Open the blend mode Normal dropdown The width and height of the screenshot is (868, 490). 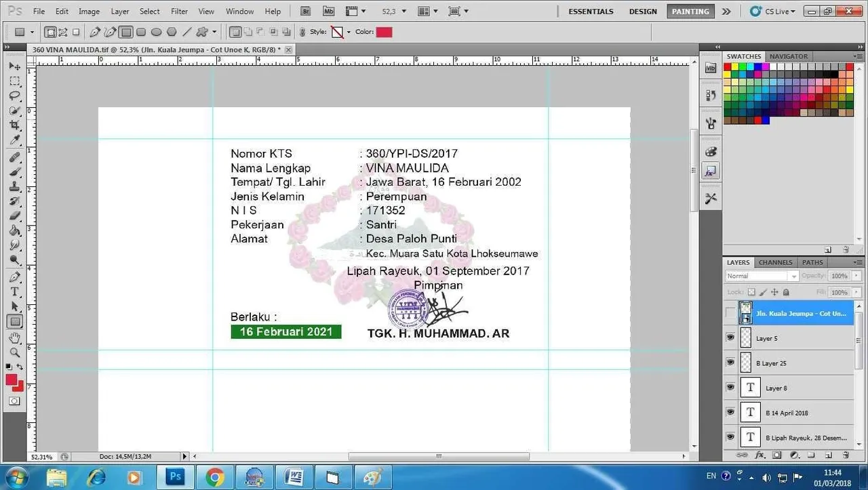tap(762, 276)
